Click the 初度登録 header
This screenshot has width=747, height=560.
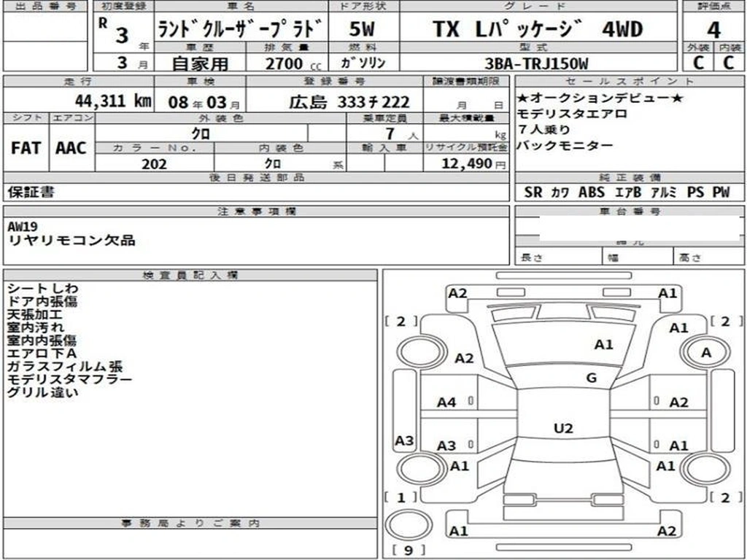[124, 6]
